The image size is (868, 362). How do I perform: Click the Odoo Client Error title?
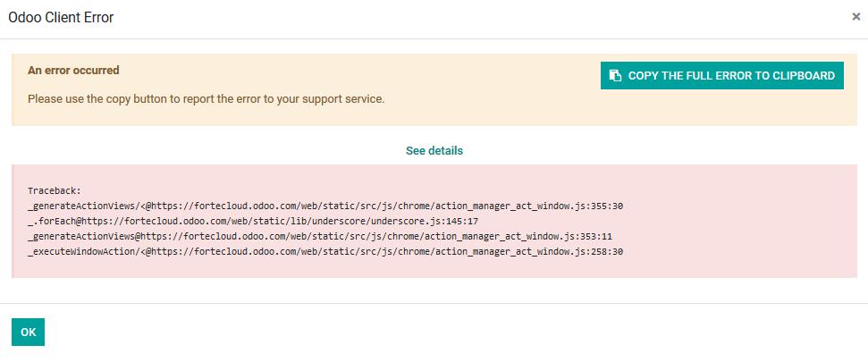pyautogui.click(x=61, y=17)
